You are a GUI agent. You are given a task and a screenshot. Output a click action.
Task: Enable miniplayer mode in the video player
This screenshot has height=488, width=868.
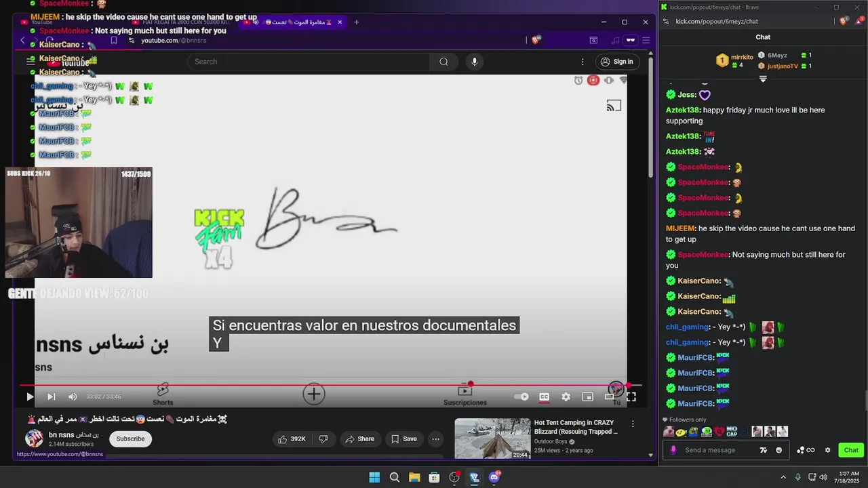point(587,396)
